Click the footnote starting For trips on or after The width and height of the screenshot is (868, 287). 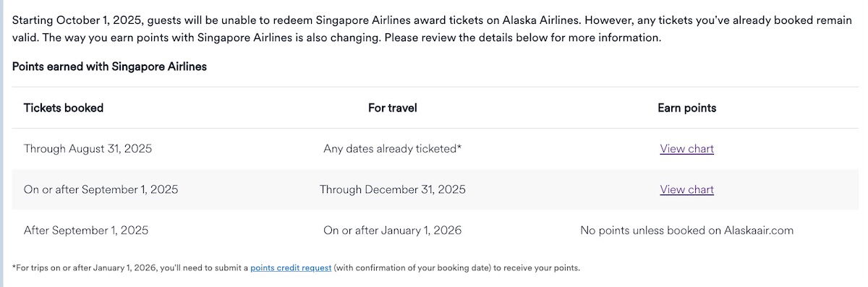pyautogui.click(x=296, y=267)
